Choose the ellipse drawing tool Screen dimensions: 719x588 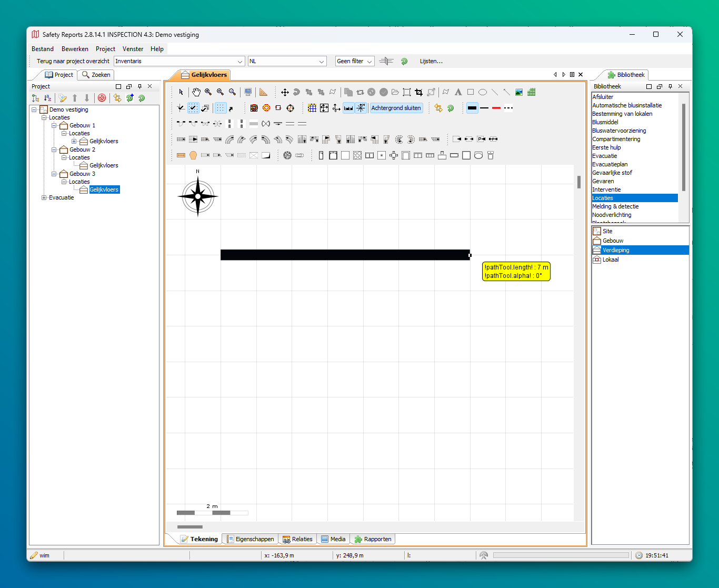pos(483,92)
